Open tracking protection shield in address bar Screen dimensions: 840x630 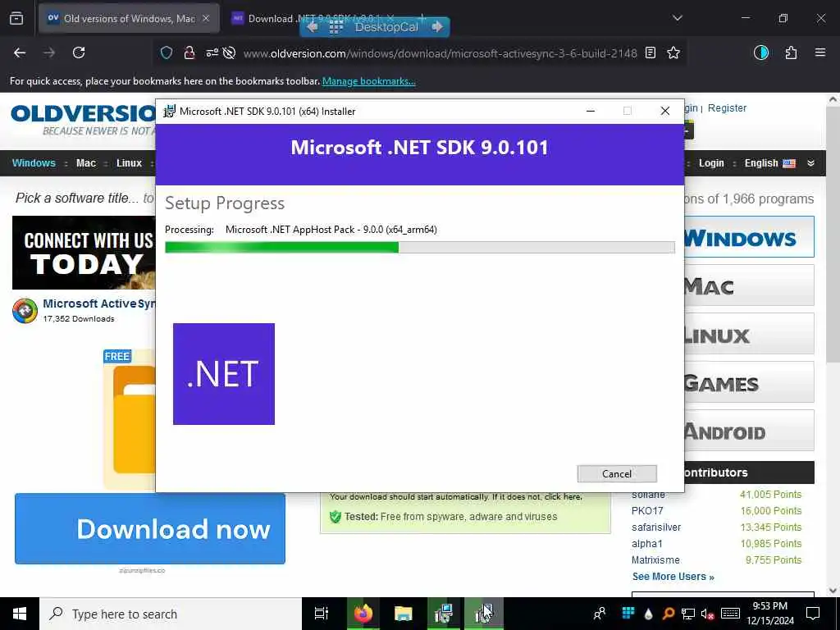click(x=167, y=52)
